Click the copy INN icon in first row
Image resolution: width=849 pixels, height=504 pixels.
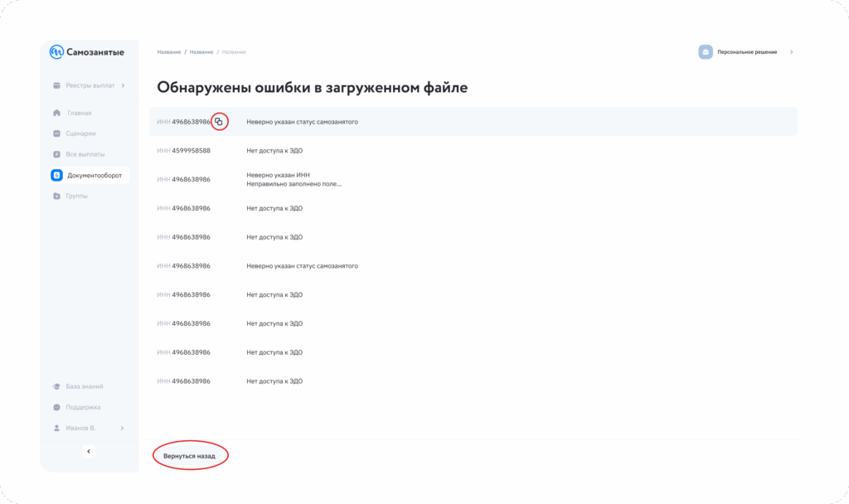tap(219, 122)
